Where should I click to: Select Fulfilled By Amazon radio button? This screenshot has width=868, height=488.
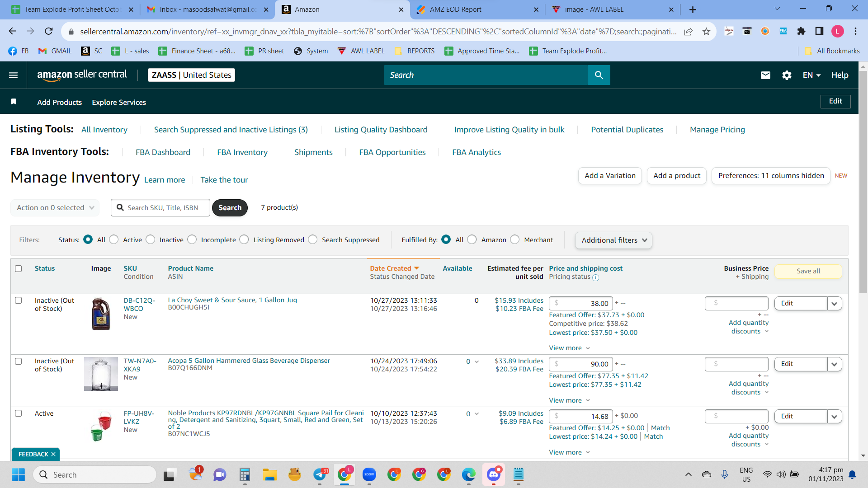pyautogui.click(x=472, y=239)
